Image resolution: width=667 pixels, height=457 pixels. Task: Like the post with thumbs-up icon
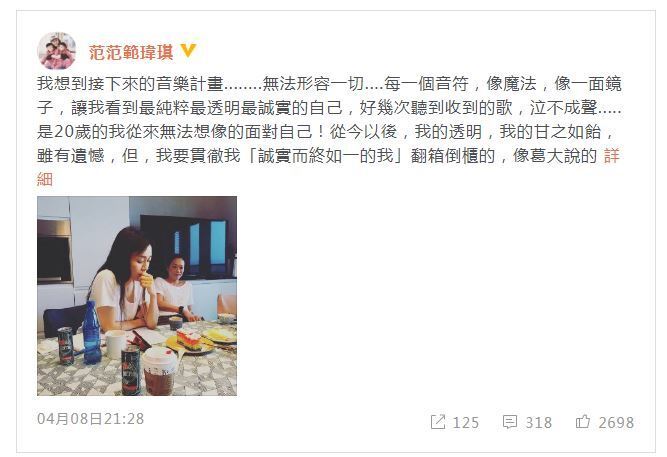[x=583, y=422]
